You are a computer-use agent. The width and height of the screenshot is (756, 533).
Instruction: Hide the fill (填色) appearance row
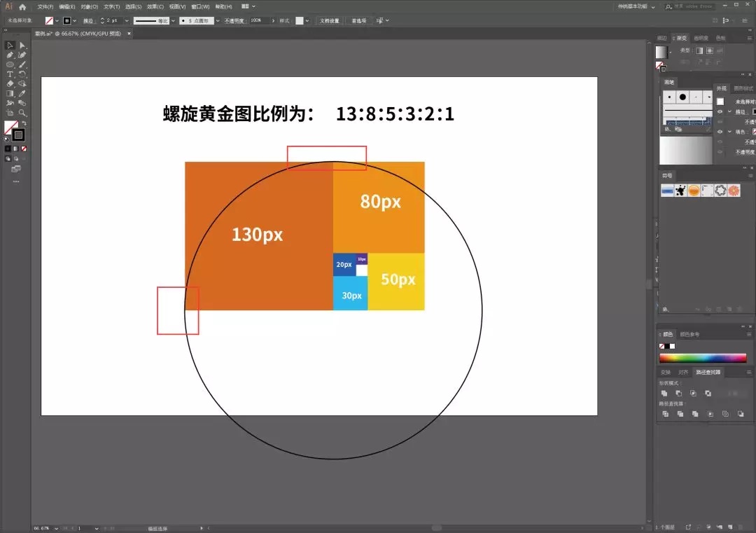coord(720,132)
